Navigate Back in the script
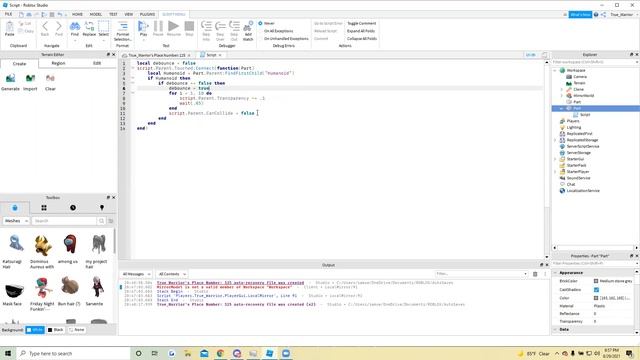 45,28
